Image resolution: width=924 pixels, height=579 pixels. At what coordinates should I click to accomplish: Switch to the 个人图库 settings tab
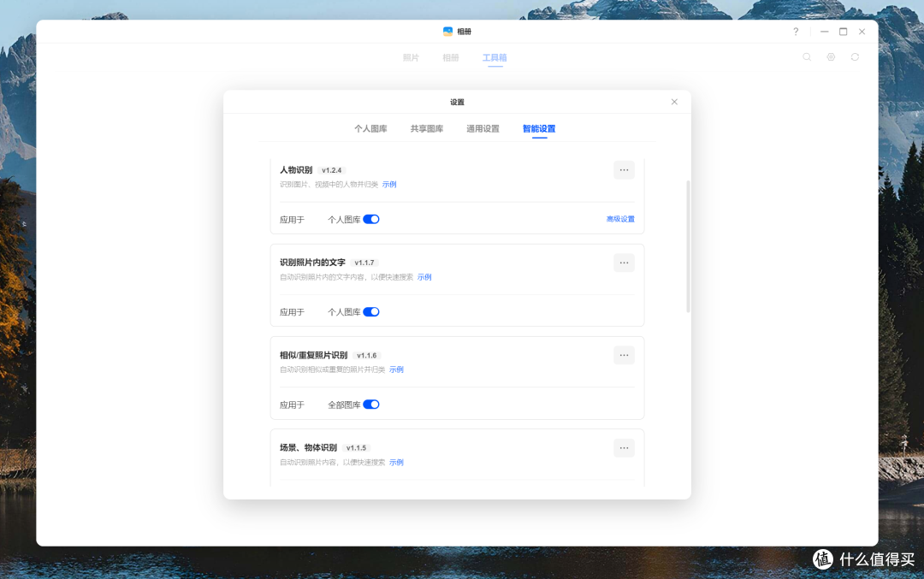pos(370,129)
